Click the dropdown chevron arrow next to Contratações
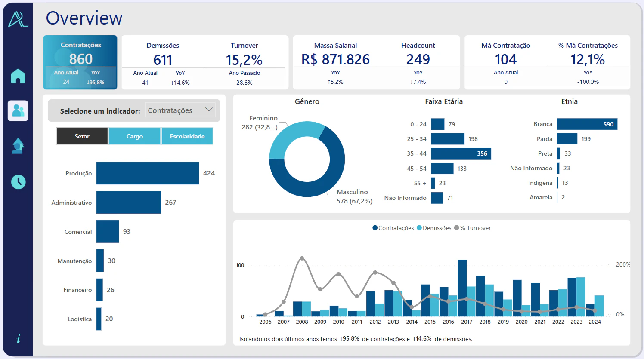Screen dimensions: 644x359 click(209, 110)
